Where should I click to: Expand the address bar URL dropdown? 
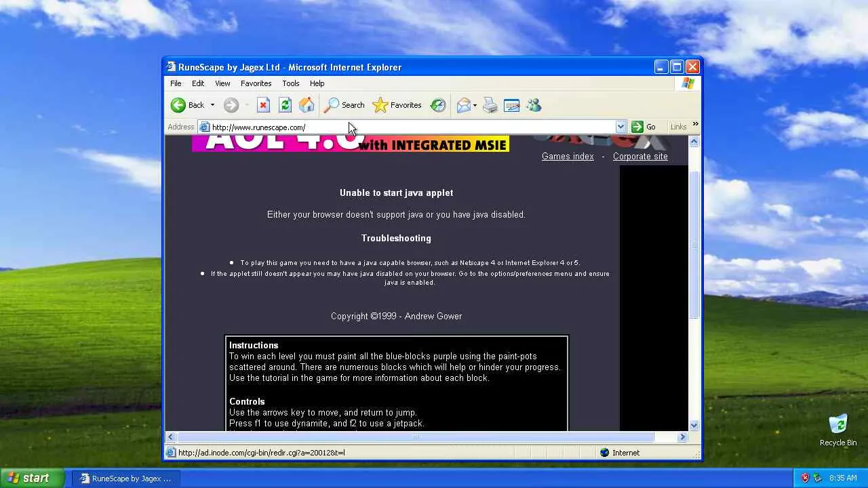click(620, 127)
